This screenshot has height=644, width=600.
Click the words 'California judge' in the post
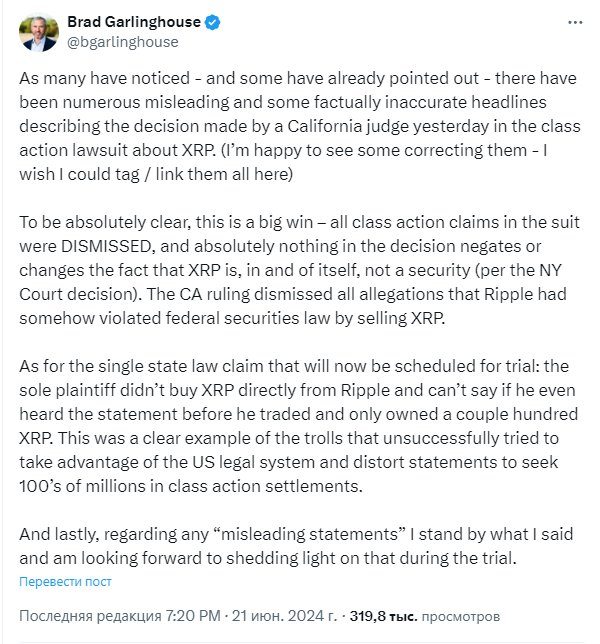pyautogui.click(x=348, y=126)
